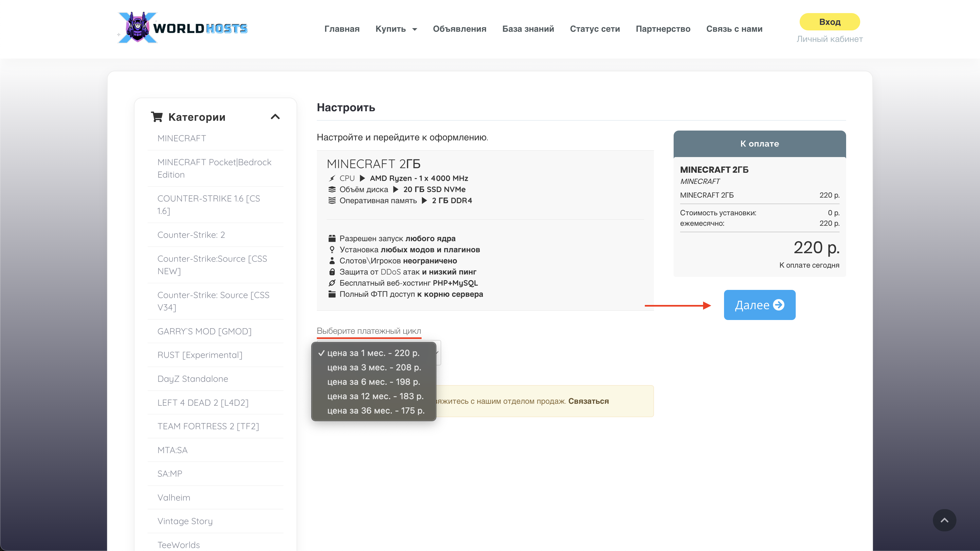This screenshot has width=980, height=551.
Task: Open GARRY`S MOD [GMOD] category
Action: pyautogui.click(x=204, y=331)
